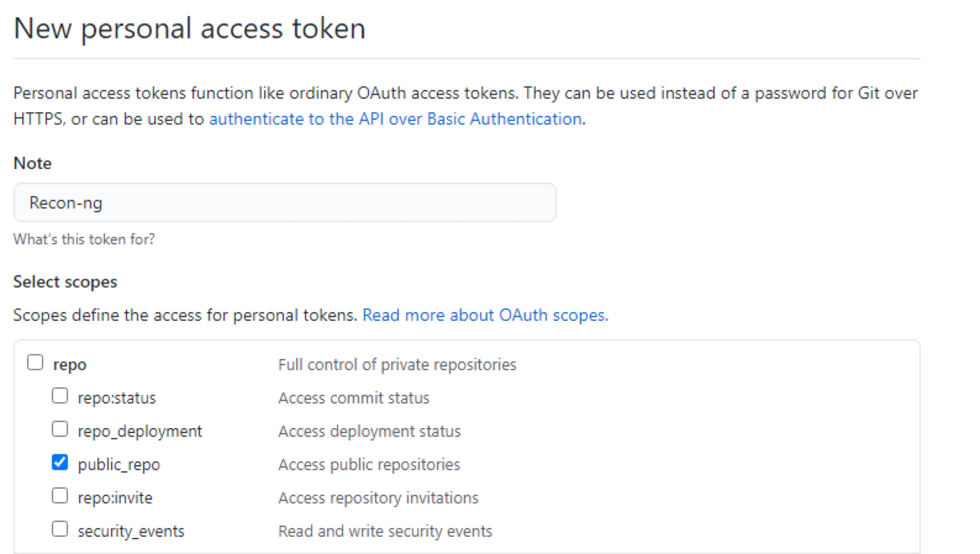Open 'Read more about OAuth scopes' link
980x554 pixels.
(x=485, y=315)
